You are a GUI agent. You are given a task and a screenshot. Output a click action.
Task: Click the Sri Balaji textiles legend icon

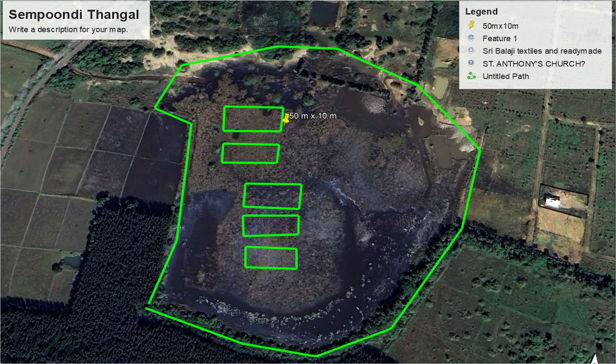tap(471, 50)
